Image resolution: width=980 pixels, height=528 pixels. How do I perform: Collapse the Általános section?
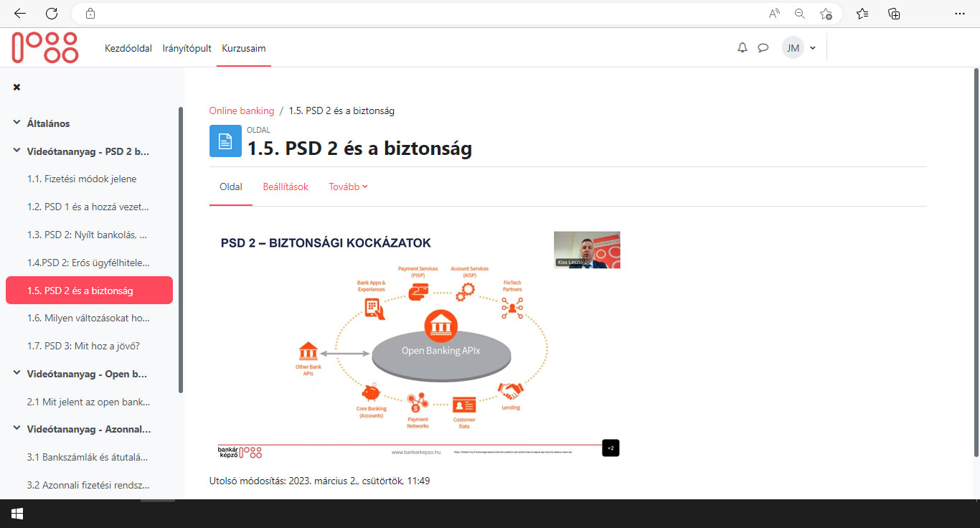click(17, 123)
